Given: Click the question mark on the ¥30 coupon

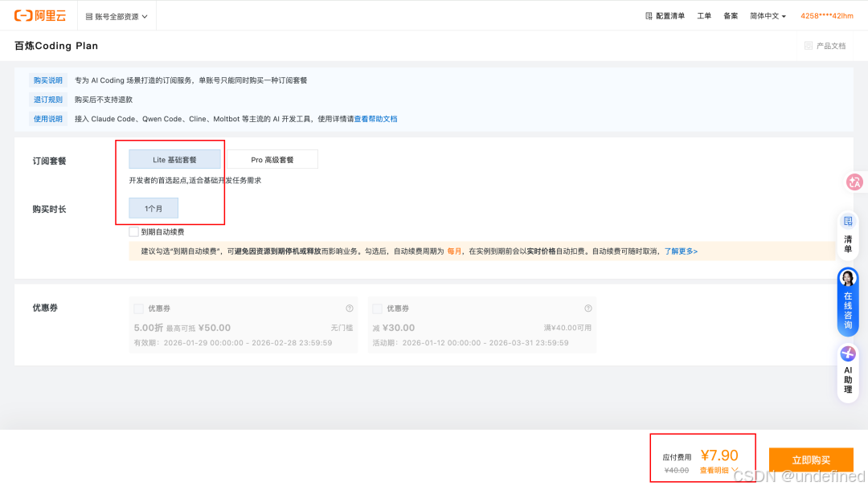Looking at the screenshot, I should [588, 308].
